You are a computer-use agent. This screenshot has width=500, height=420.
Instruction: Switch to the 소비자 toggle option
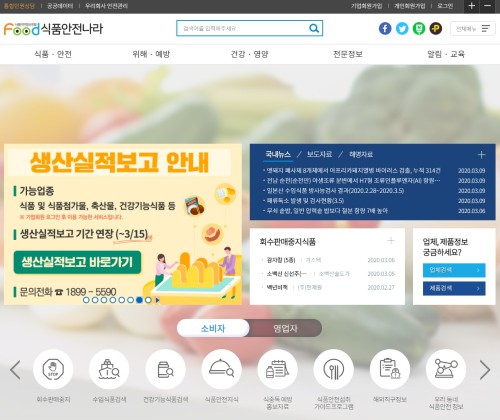click(213, 328)
